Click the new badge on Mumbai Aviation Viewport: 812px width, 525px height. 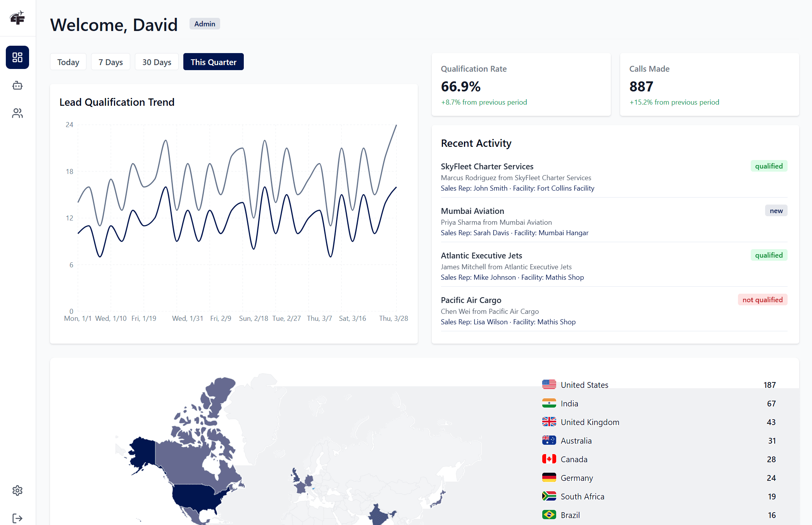coord(776,210)
